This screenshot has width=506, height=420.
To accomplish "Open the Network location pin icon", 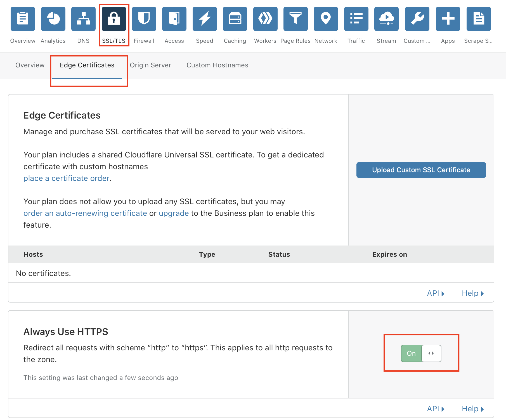I will pos(326,19).
